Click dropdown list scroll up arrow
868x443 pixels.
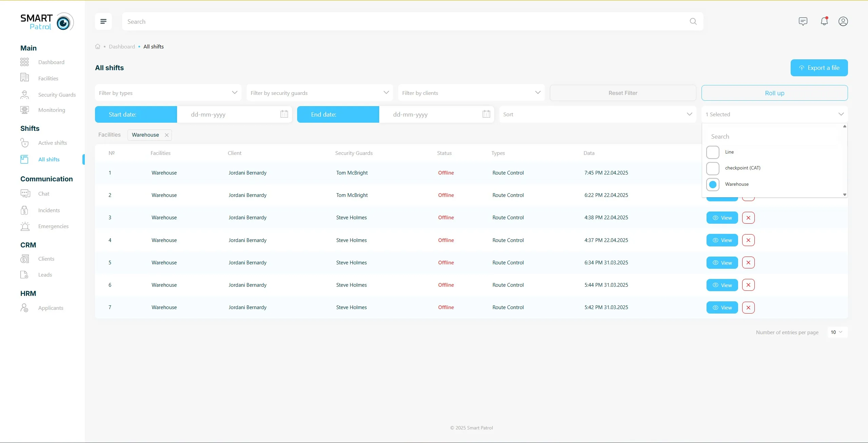point(845,126)
